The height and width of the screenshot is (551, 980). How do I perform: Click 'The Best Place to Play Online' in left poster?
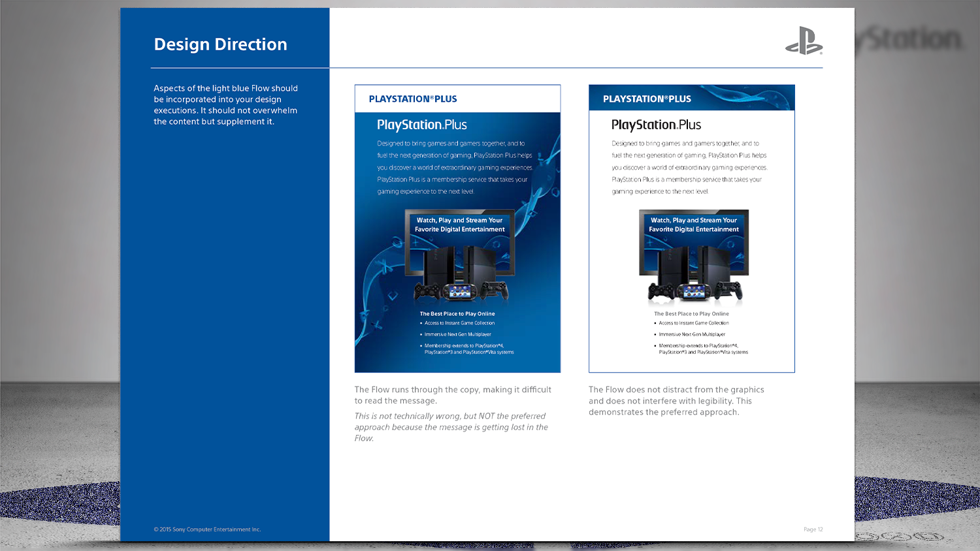point(457,314)
